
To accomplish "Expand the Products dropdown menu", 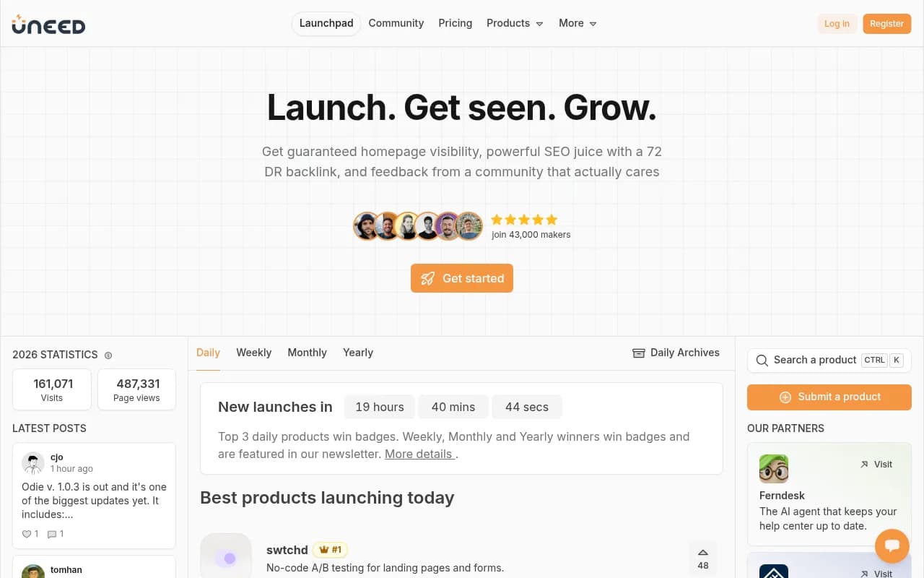I will [x=514, y=23].
